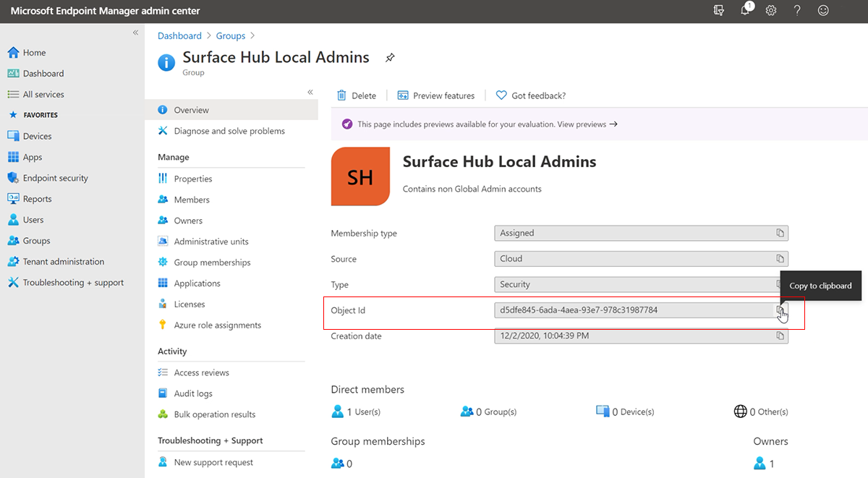Screen dimensions: 868x478
Task: Copy Membership type value to clipboard
Action: [780, 233]
